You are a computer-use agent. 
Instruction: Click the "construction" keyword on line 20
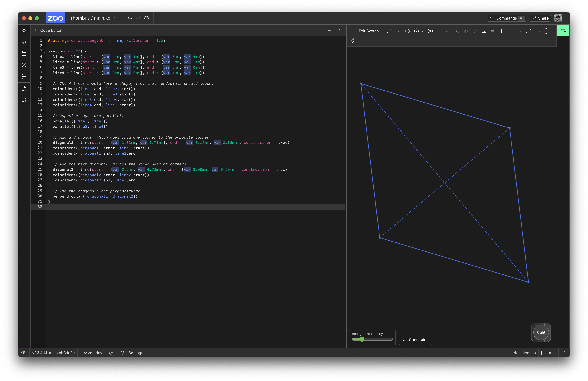[257, 143]
